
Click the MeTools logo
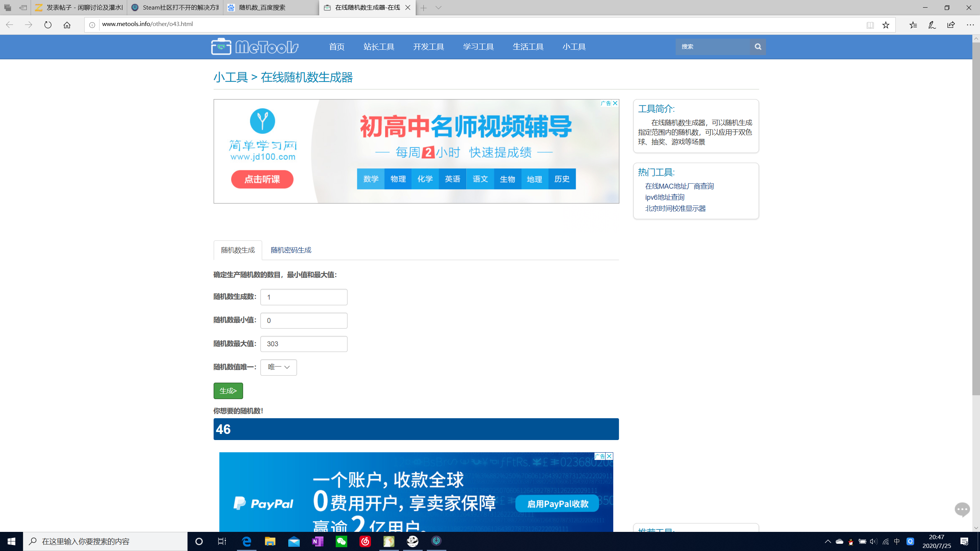coord(255,47)
